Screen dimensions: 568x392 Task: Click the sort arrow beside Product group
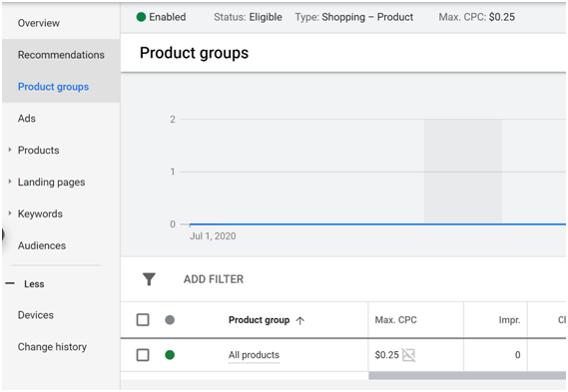click(x=299, y=320)
